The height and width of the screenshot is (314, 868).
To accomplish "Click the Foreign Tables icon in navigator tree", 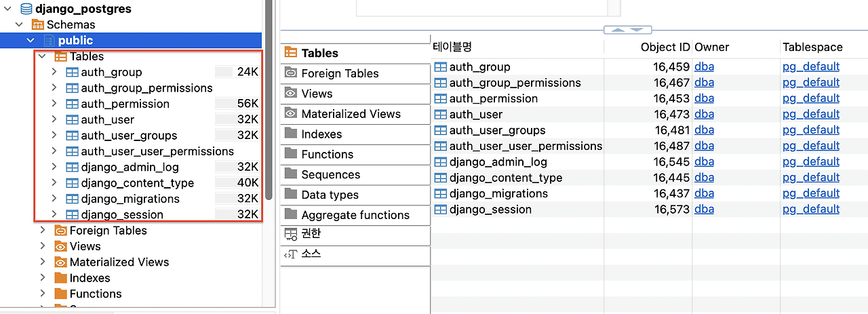I will (60, 231).
